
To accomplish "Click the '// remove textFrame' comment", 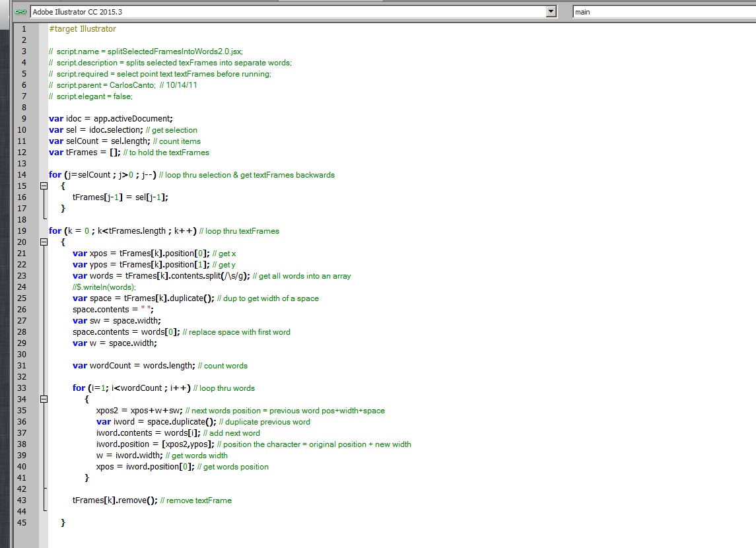I will click(x=195, y=500).
